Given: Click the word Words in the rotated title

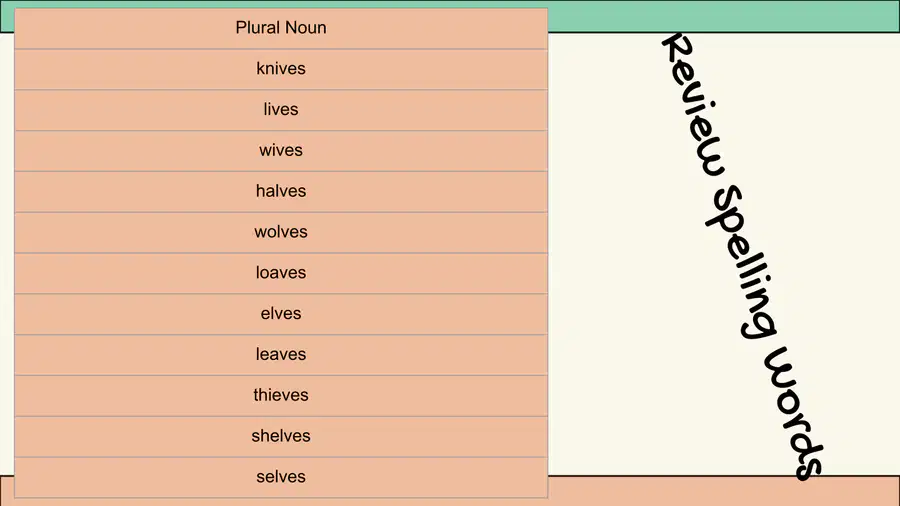Looking at the screenshot, I should pyautogui.click(x=795, y=412).
